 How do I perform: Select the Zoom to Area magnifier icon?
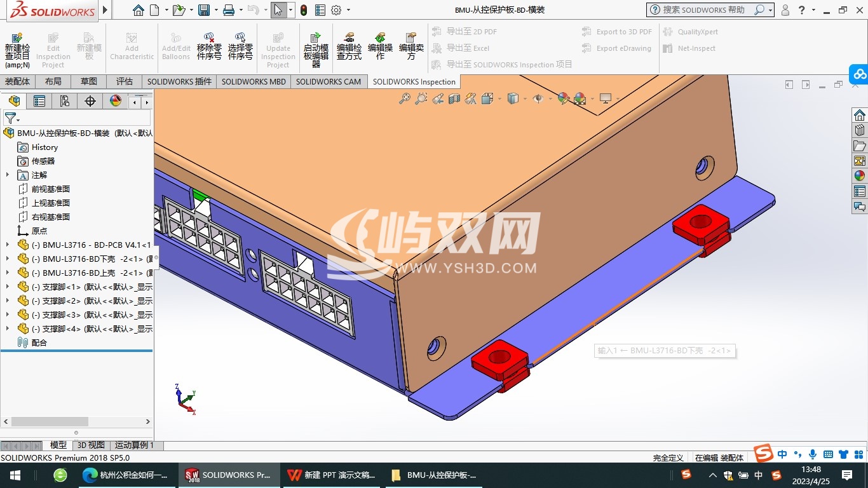(421, 98)
